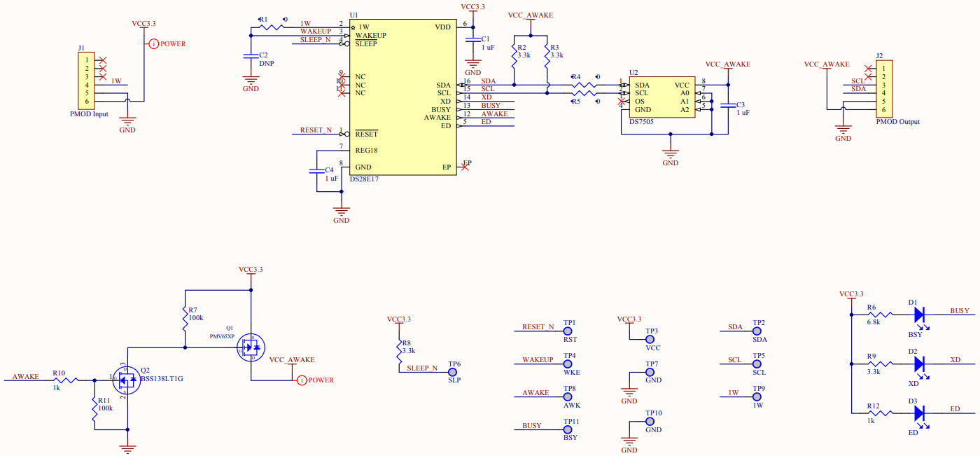Select the no-connect X on J2 pin 1

coord(868,68)
